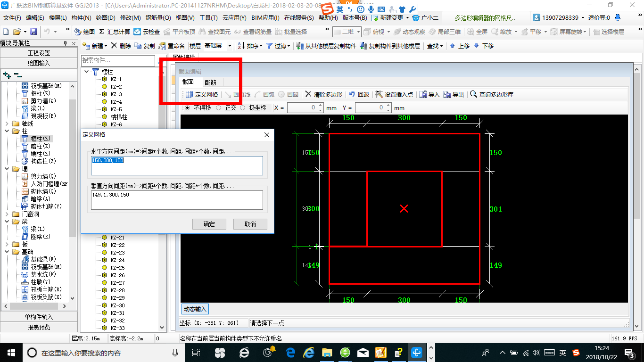This screenshot has width=644, height=362.
Task: Click the 绘图 toolbar icon
Action: [84, 32]
